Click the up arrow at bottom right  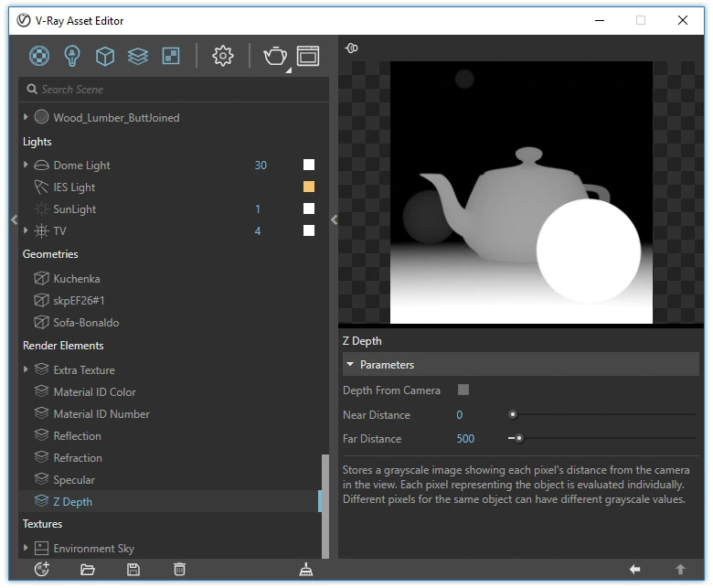pos(680,570)
